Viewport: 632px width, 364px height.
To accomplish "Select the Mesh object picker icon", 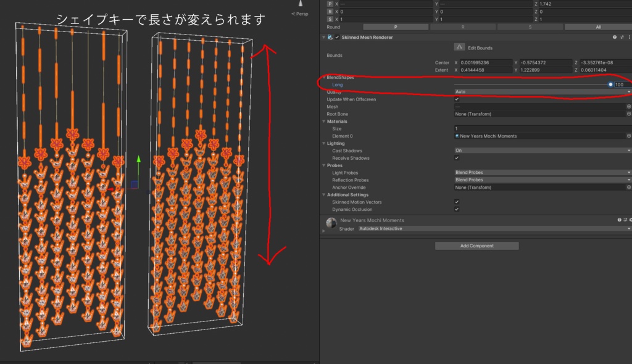I will click(x=627, y=106).
